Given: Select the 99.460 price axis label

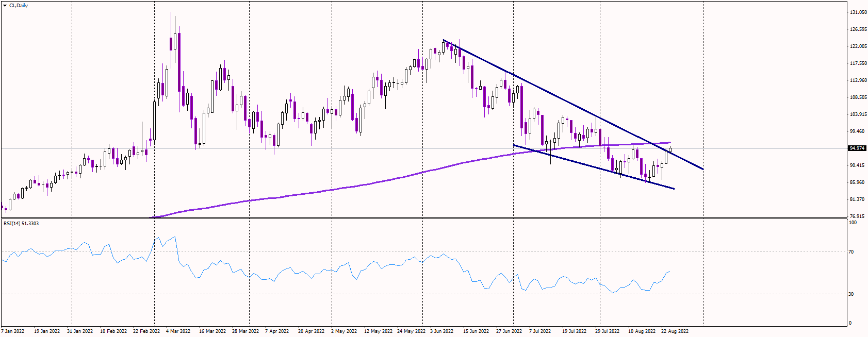Looking at the screenshot, I should (857, 131).
